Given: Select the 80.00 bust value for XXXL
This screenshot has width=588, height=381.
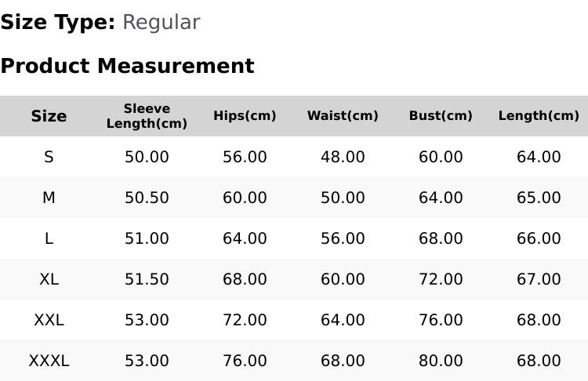Looking at the screenshot, I should 441,361.
